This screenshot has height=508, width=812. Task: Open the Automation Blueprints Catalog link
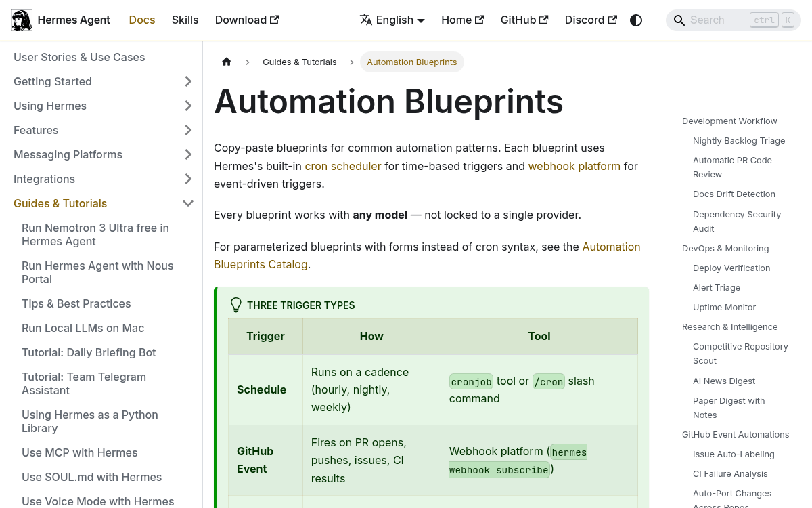(x=427, y=255)
